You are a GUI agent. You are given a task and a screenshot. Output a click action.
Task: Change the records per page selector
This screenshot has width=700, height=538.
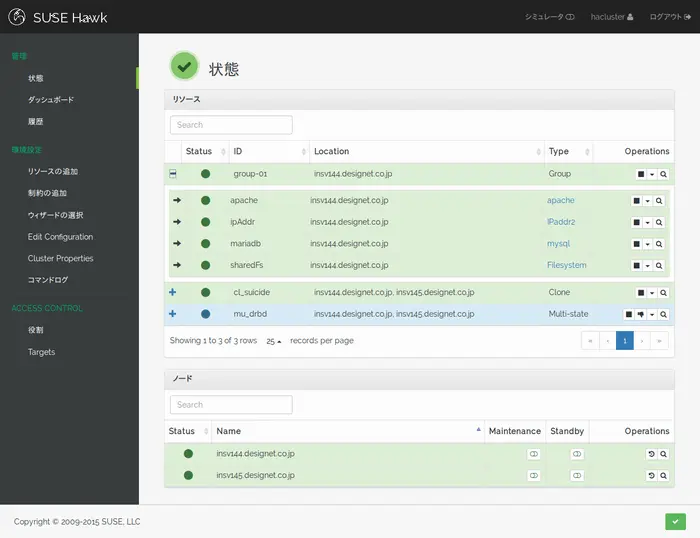(x=274, y=341)
